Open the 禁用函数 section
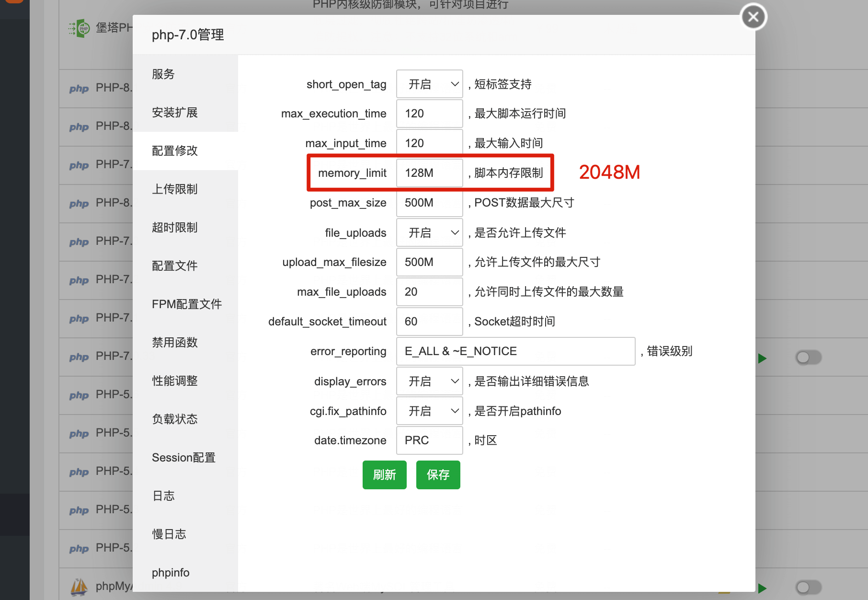868x600 pixels. click(x=185, y=343)
